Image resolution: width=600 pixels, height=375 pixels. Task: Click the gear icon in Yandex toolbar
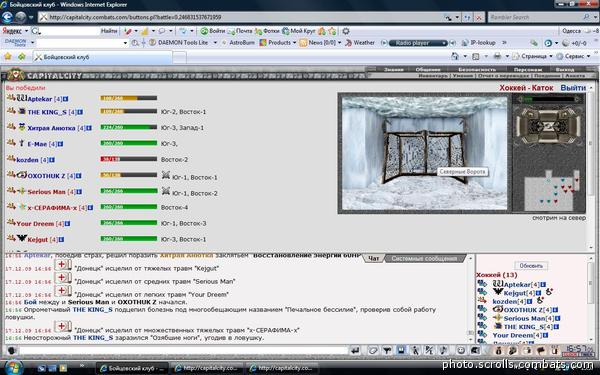[x=346, y=31]
